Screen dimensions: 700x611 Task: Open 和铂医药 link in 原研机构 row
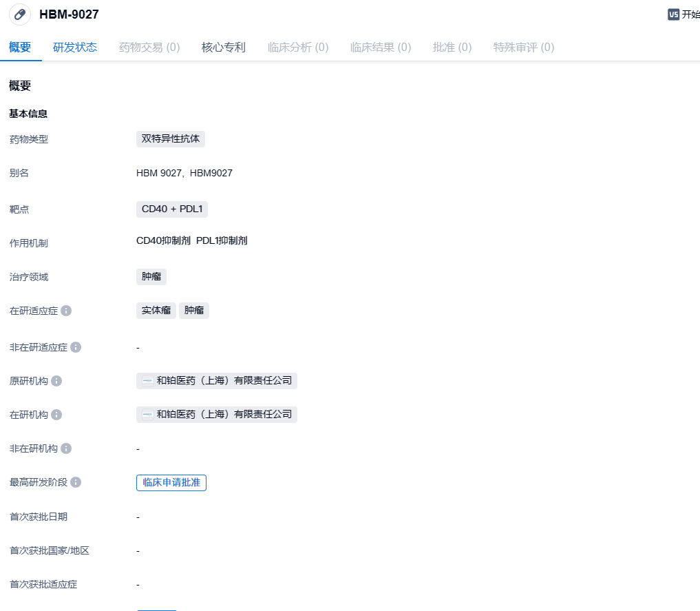click(224, 381)
